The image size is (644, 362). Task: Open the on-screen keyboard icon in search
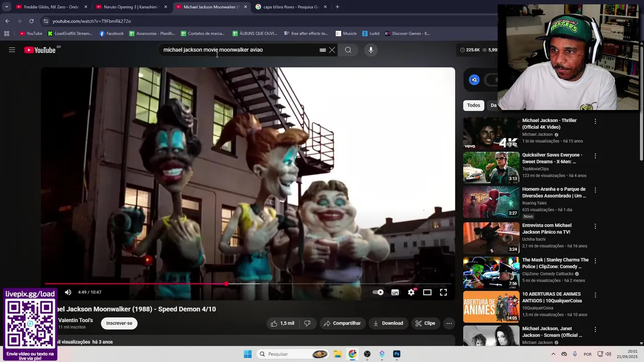click(x=323, y=50)
